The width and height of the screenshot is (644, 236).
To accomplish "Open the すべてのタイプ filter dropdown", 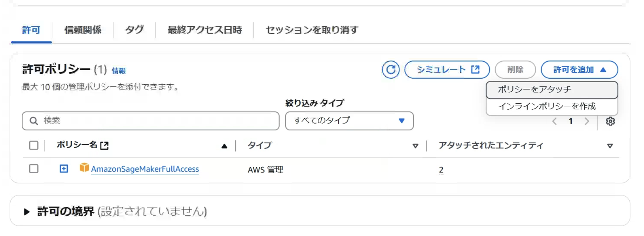I will click(349, 121).
